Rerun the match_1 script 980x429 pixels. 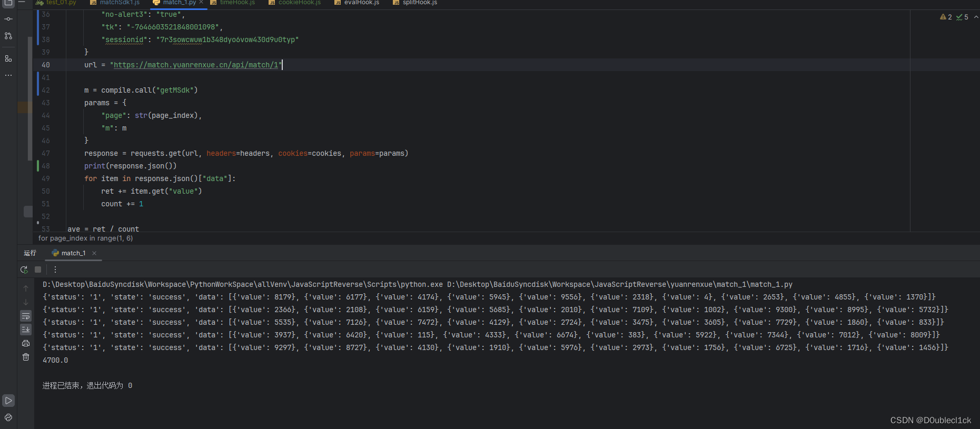tap(24, 270)
